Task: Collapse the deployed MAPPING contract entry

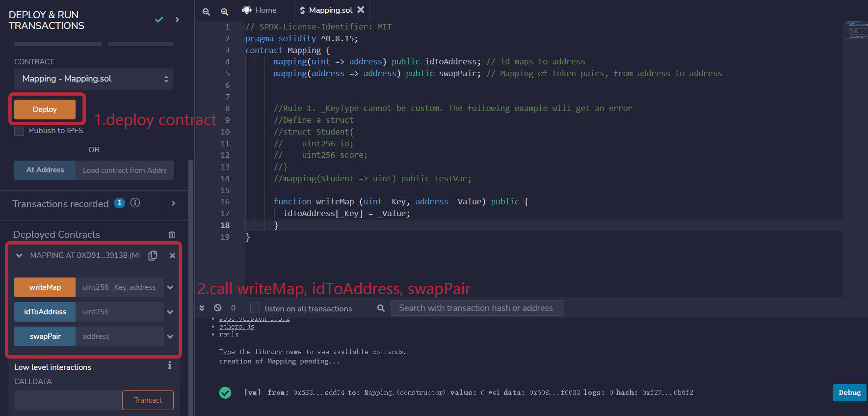Action: coord(19,255)
